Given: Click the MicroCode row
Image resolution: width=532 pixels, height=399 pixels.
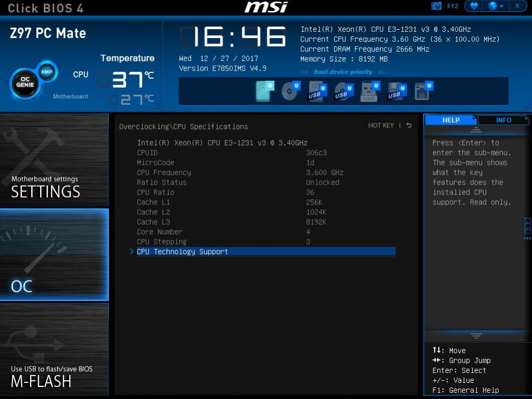Looking at the screenshot, I should pos(266,163).
